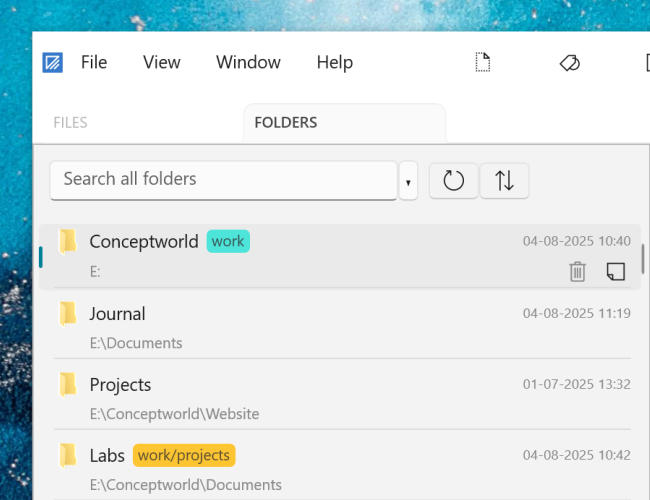Click the Journal folder icon
Screen dimensions: 650x500
(x=68, y=314)
